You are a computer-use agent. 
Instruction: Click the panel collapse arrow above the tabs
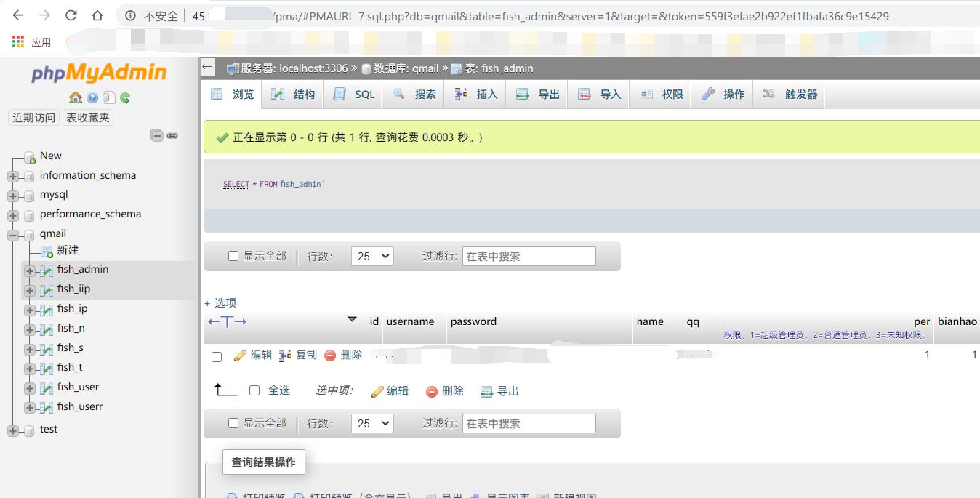[207, 68]
